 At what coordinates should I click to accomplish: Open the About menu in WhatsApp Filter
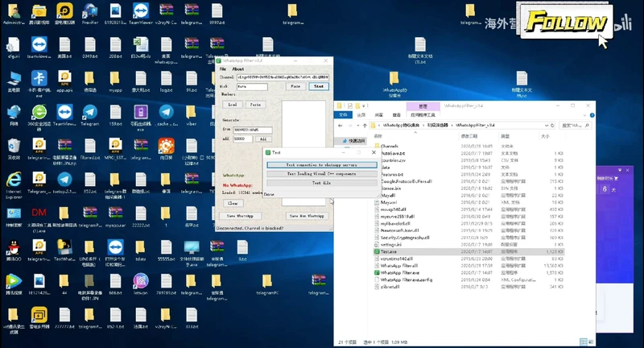pyautogui.click(x=237, y=69)
